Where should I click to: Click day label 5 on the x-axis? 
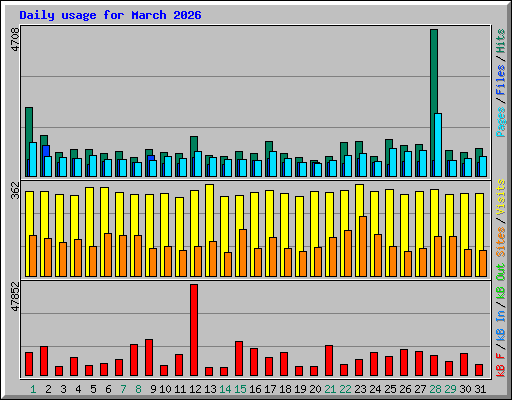[x=93, y=389]
